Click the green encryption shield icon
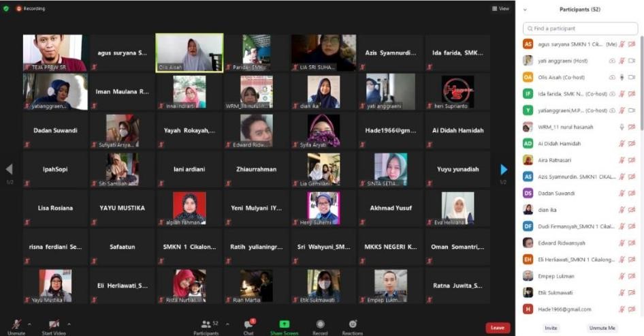 pyautogui.click(x=6, y=9)
